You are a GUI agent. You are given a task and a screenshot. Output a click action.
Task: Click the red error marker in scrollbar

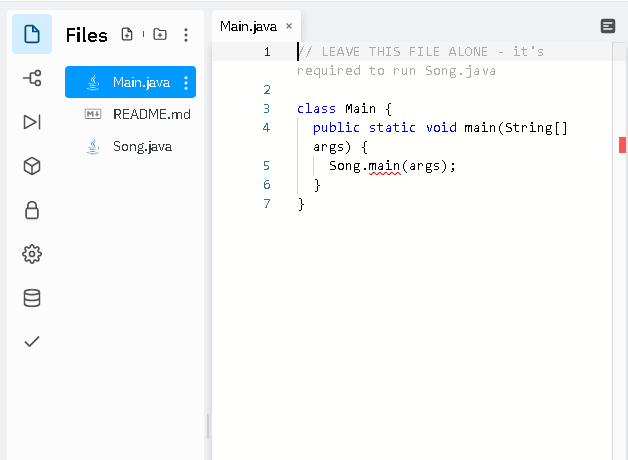622,145
